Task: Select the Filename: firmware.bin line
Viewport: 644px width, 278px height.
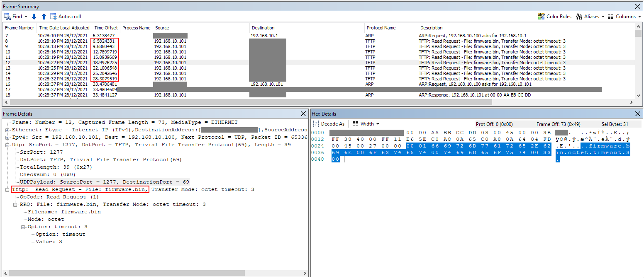Action: tap(64, 212)
